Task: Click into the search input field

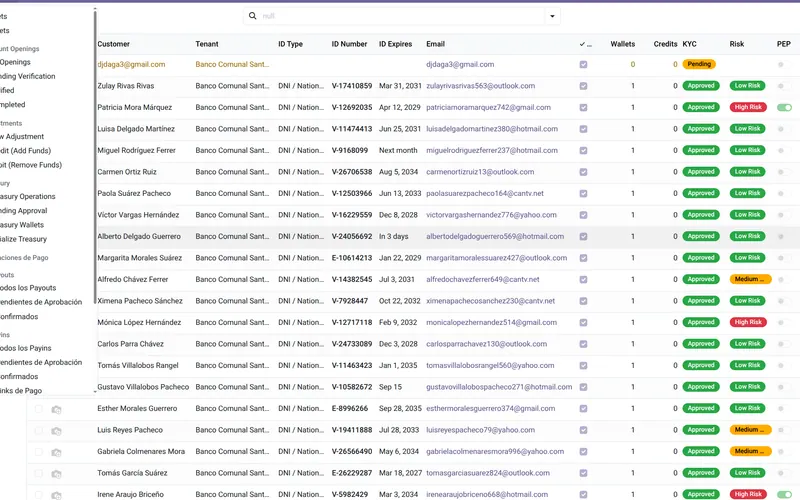Action: (x=402, y=16)
